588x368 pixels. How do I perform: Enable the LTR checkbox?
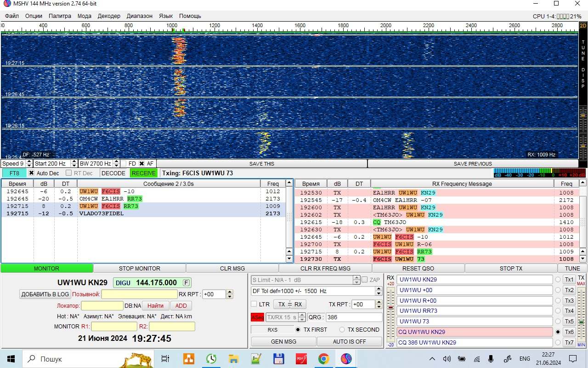tap(254, 304)
